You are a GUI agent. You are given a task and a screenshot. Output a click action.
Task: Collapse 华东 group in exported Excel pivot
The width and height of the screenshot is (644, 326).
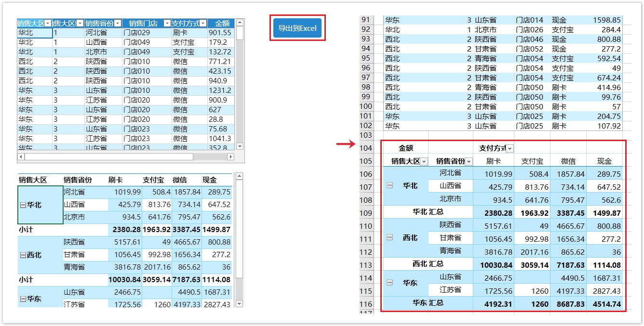389,283
